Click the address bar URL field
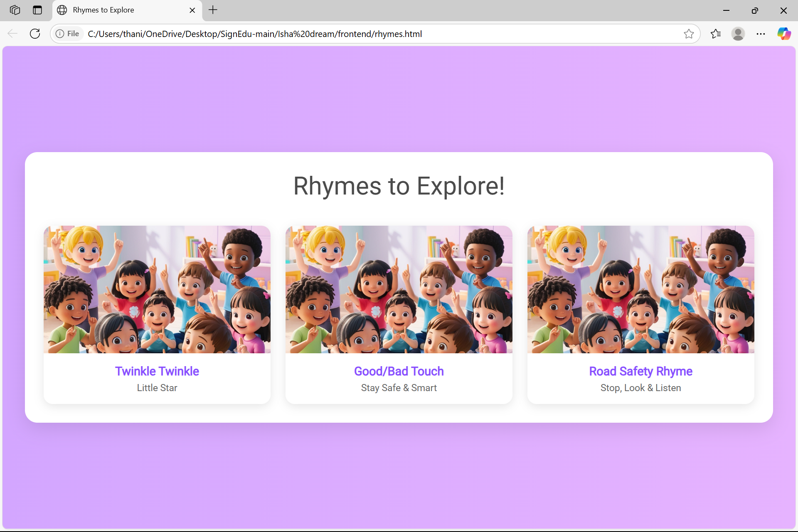The image size is (798, 532). (374, 34)
